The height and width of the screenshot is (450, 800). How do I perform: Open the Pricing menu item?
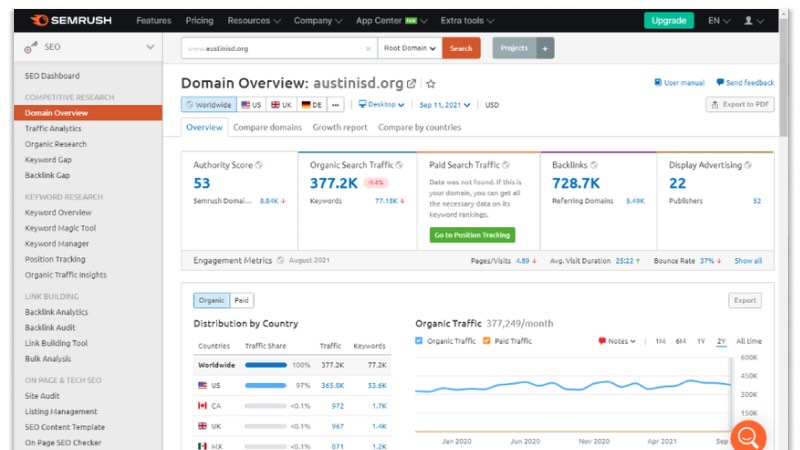[x=199, y=21]
